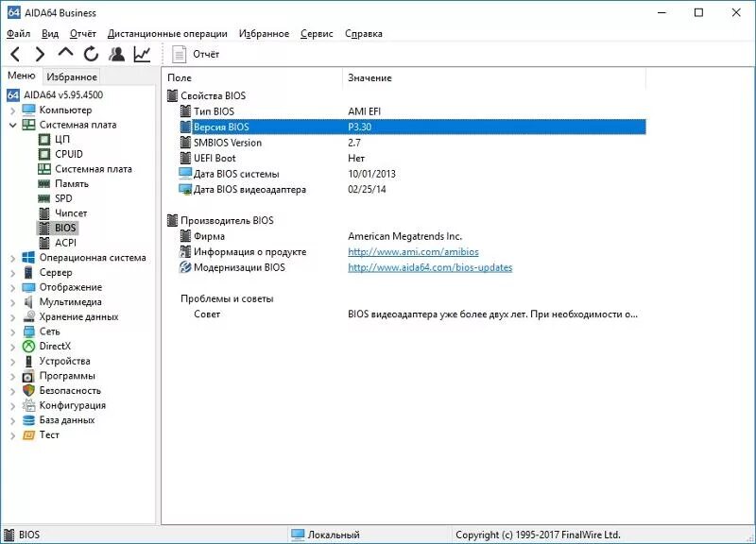
Task: Select the Дата BIOS видеоадаптера row
Action: pos(413,190)
